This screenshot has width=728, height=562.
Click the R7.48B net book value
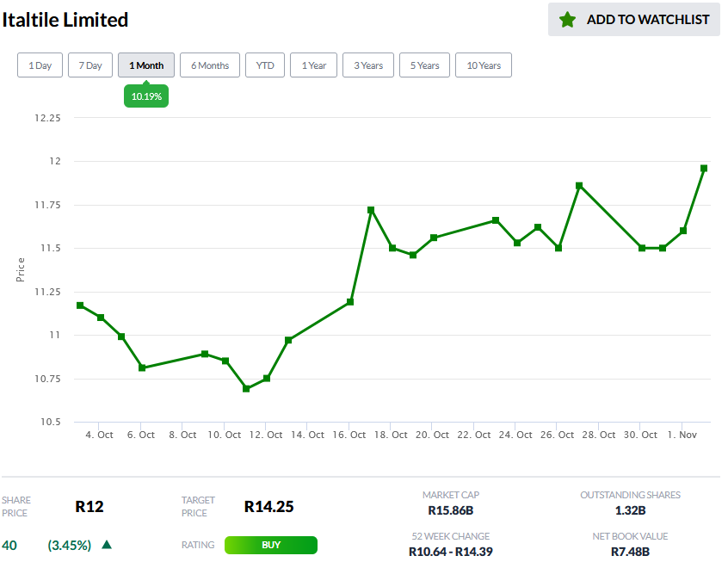pos(630,552)
